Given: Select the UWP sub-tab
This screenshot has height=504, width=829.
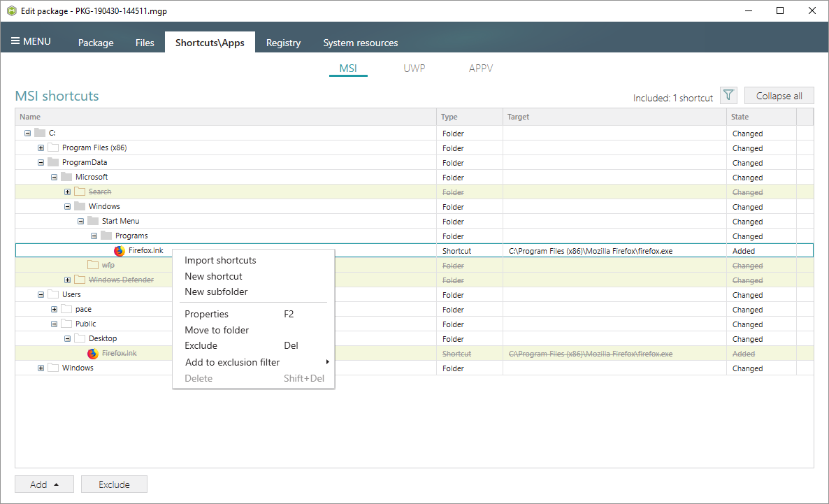Looking at the screenshot, I should tap(414, 69).
